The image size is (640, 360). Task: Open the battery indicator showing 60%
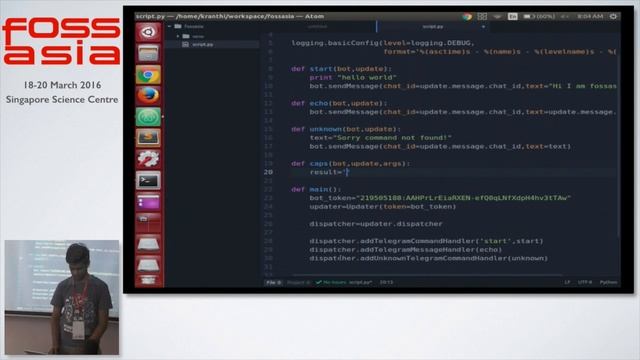[x=539, y=16]
